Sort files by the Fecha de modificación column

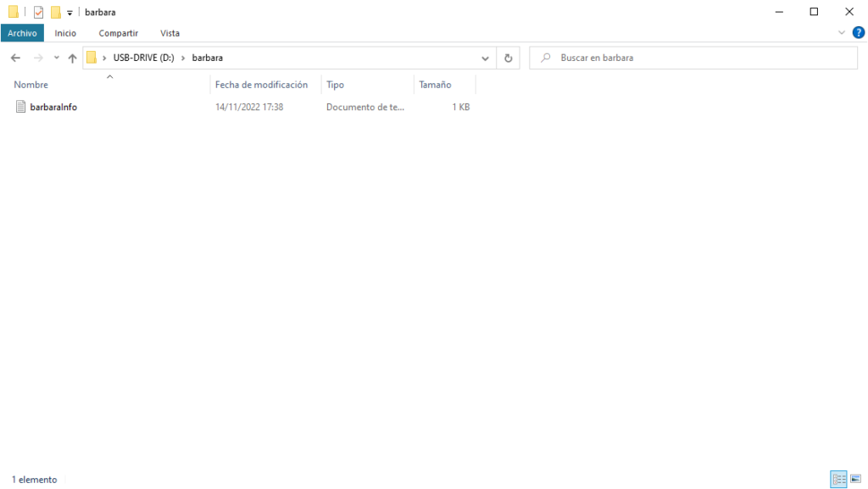pos(261,85)
